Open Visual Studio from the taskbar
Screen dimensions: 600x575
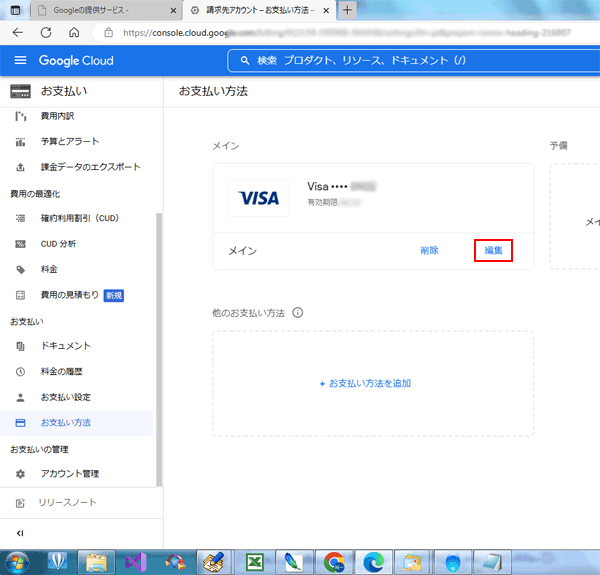(x=136, y=562)
